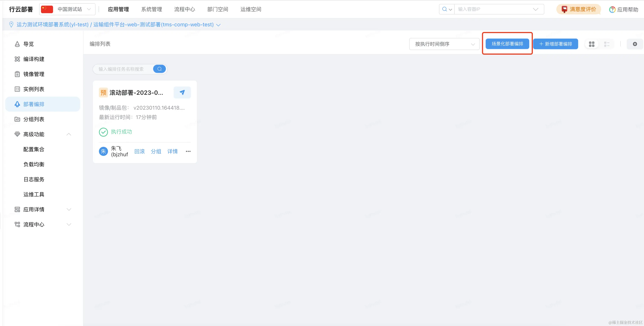644x326 pixels.
Task: Go to 镜像管理 sidebar item
Action: pyautogui.click(x=34, y=74)
